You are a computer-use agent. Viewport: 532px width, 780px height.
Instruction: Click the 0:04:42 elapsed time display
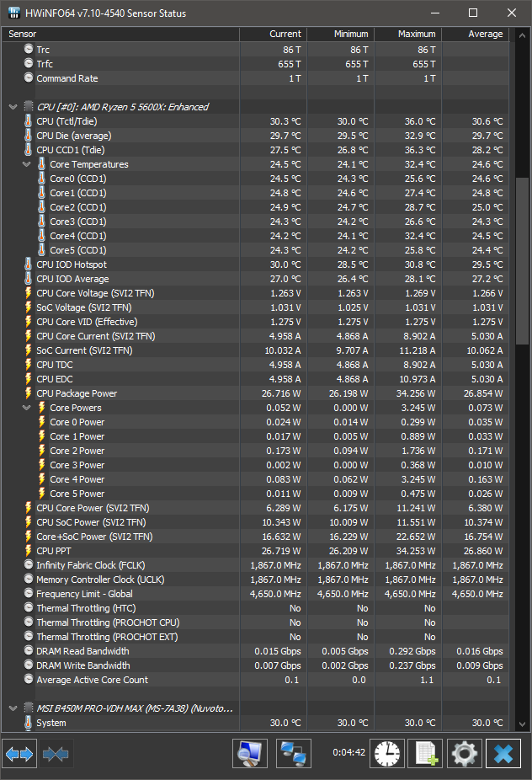349,752
